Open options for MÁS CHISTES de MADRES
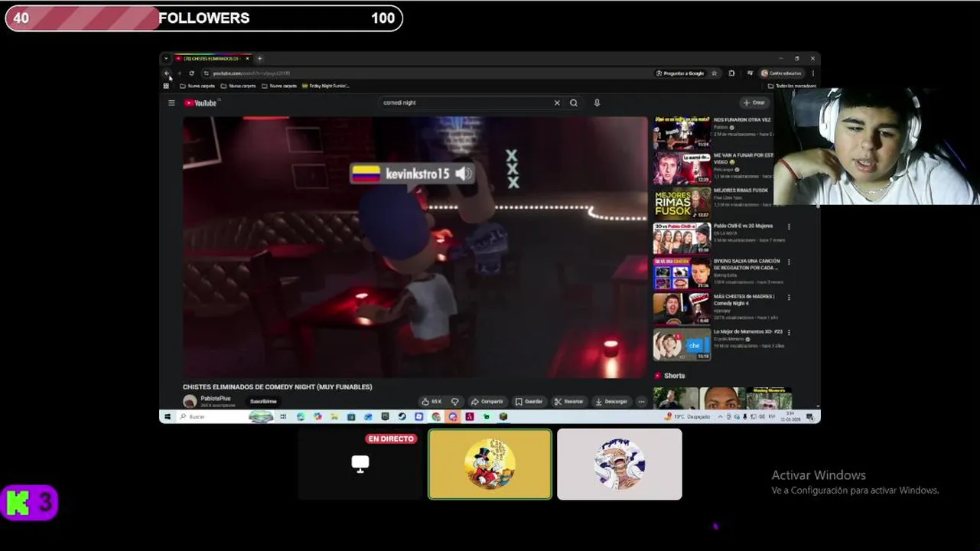Screen dimensions: 980x551 click(x=789, y=297)
